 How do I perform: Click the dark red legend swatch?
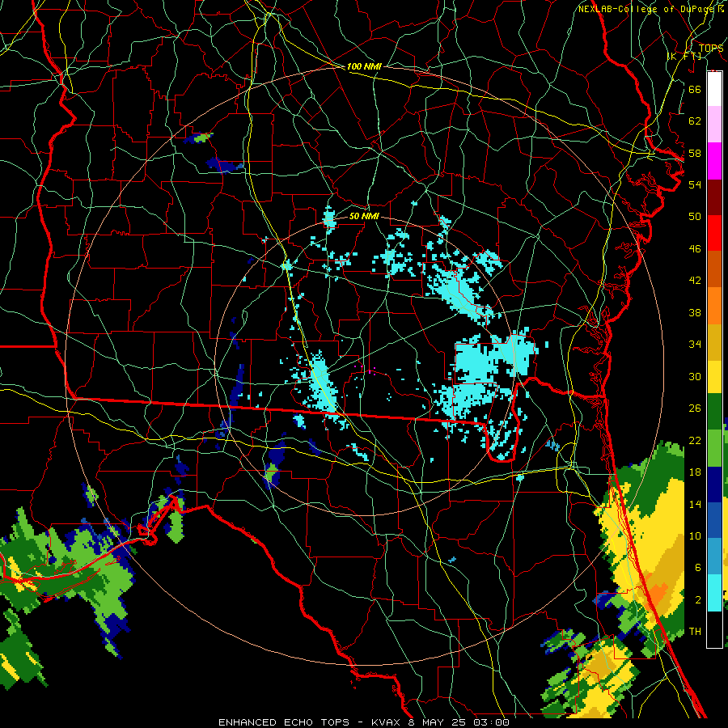pyautogui.click(x=714, y=197)
